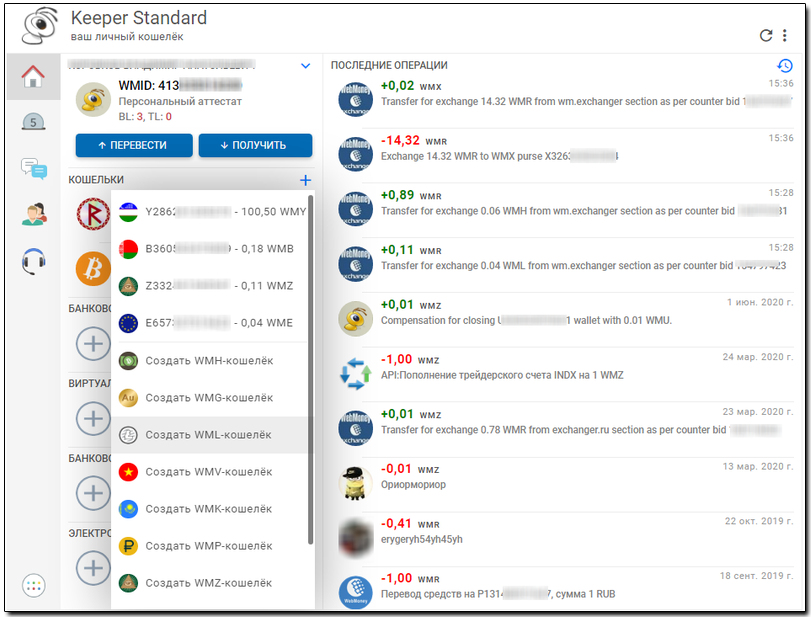The height and width of the screenshot is (617, 811).
Task: Open the chat messages sidebar icon
Action: [x=34, y=169]
